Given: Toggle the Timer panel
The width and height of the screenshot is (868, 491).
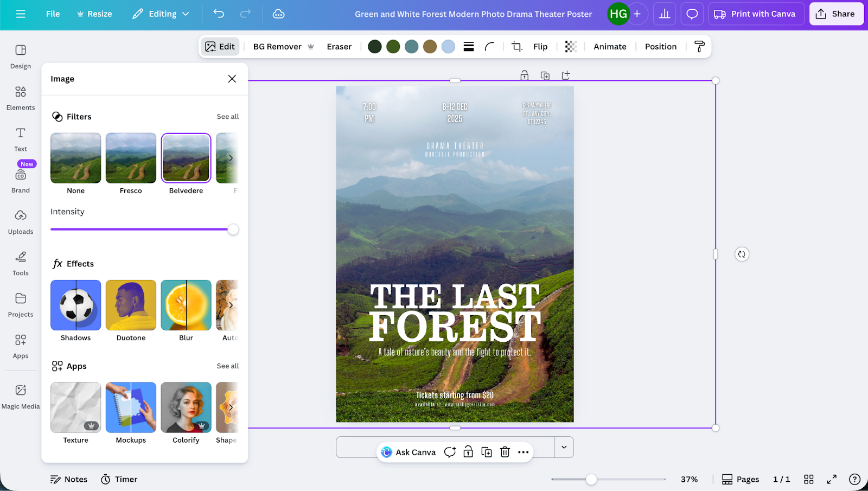Looking at the screenshot, I should 119,479.
